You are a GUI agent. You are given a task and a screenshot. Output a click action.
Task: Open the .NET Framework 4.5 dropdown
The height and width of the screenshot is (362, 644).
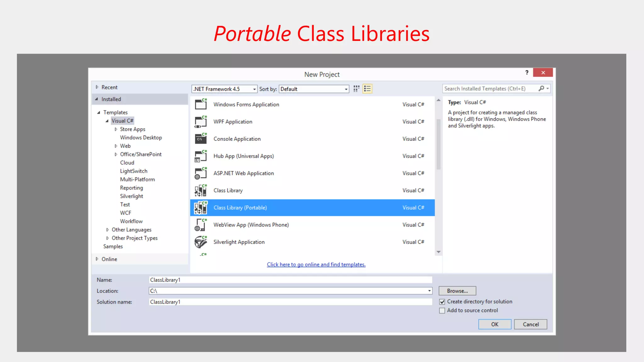(224, 89)
